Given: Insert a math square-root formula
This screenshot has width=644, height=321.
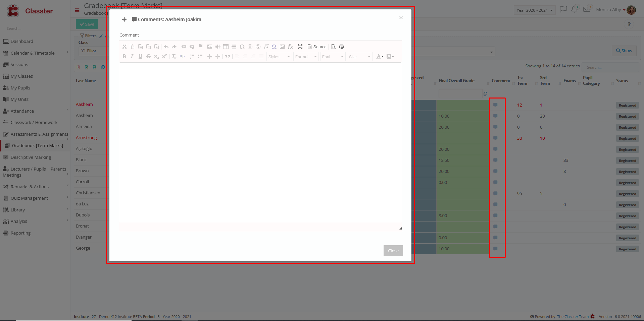Looking at the screenshot, I should coord(266,47).
